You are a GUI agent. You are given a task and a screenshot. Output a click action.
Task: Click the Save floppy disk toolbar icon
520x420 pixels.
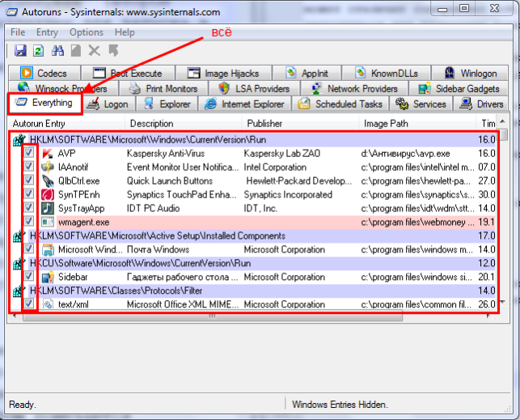coord(20,50)
